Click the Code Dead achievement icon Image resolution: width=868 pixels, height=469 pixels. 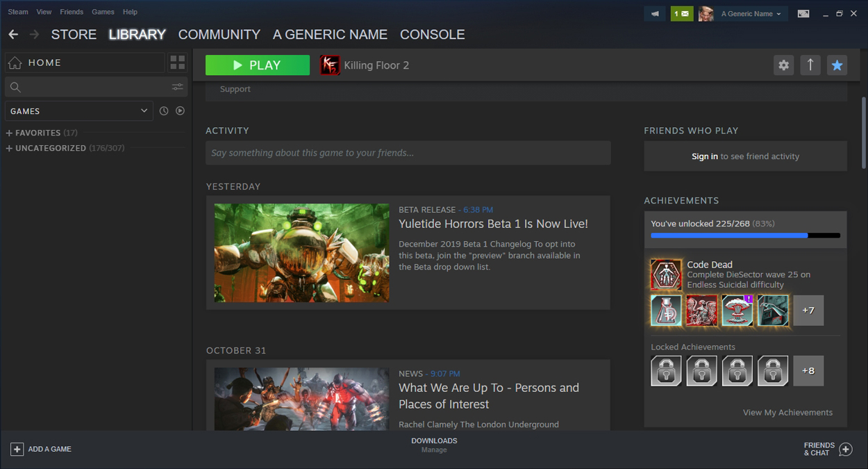point(667,274)
